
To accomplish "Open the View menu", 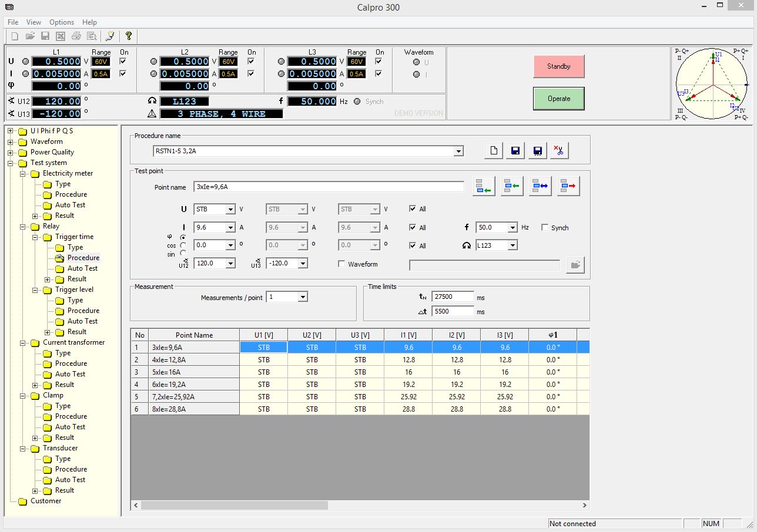I will point(34,22).
